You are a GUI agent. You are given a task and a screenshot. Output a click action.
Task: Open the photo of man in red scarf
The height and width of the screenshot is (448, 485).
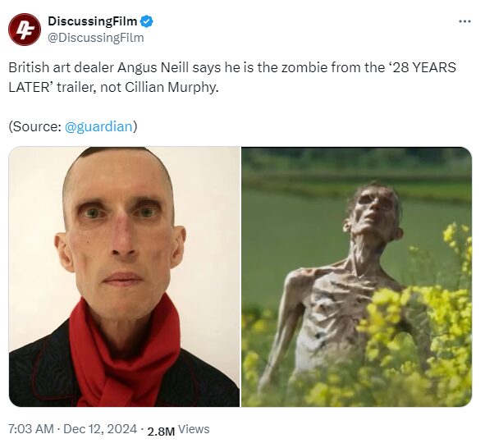124,277
